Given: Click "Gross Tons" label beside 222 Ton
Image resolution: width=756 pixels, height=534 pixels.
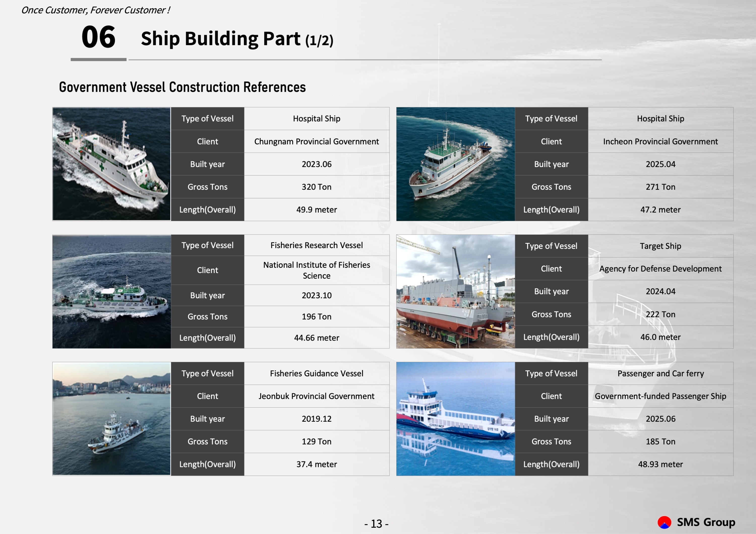Looking at the screenshot, I should 552,314.
